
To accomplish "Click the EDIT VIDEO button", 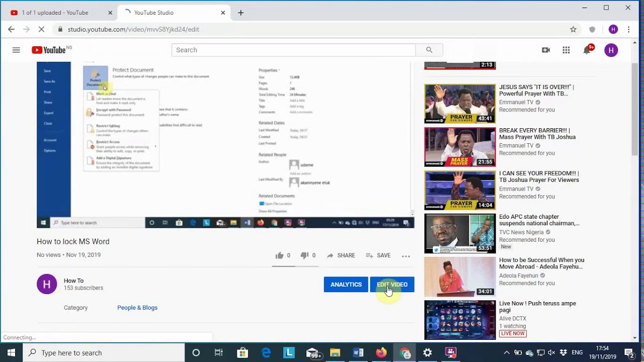I will [392, 285].
